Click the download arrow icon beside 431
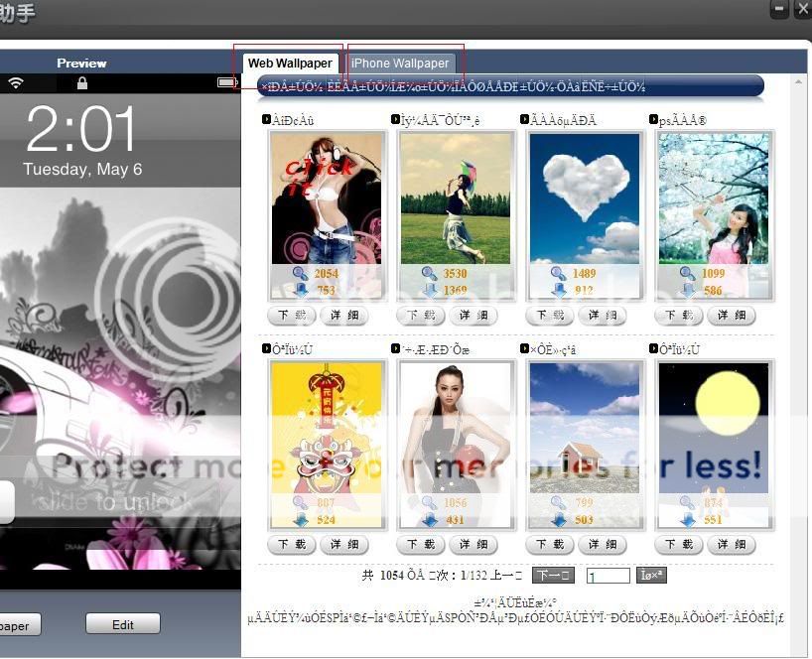 click(x=430, y=519)
